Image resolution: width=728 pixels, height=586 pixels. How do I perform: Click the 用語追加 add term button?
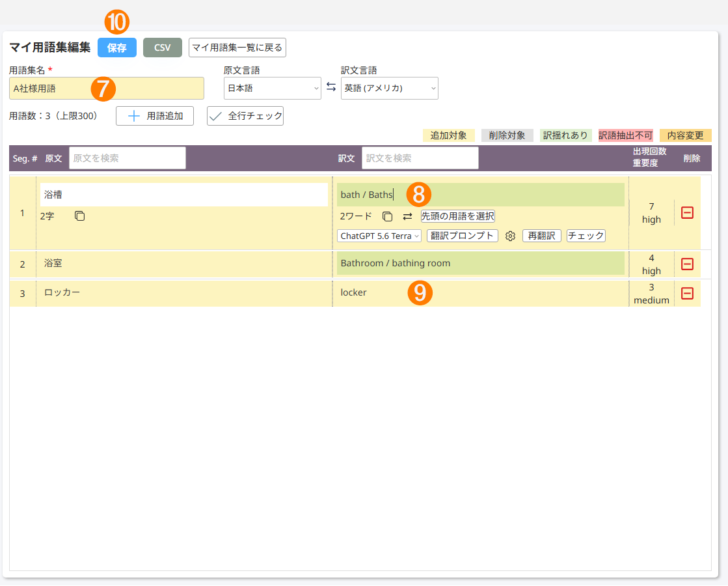(x=155, y=116)
